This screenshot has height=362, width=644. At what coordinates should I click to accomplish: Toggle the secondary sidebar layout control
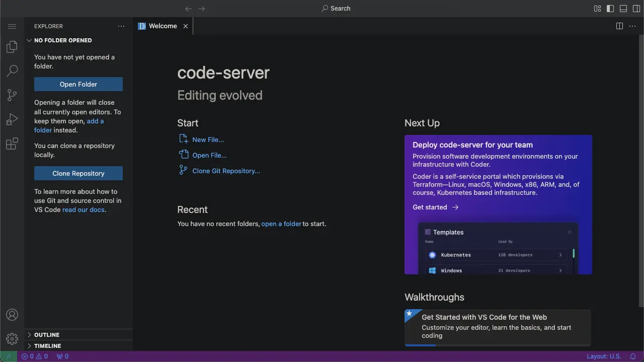635,9
